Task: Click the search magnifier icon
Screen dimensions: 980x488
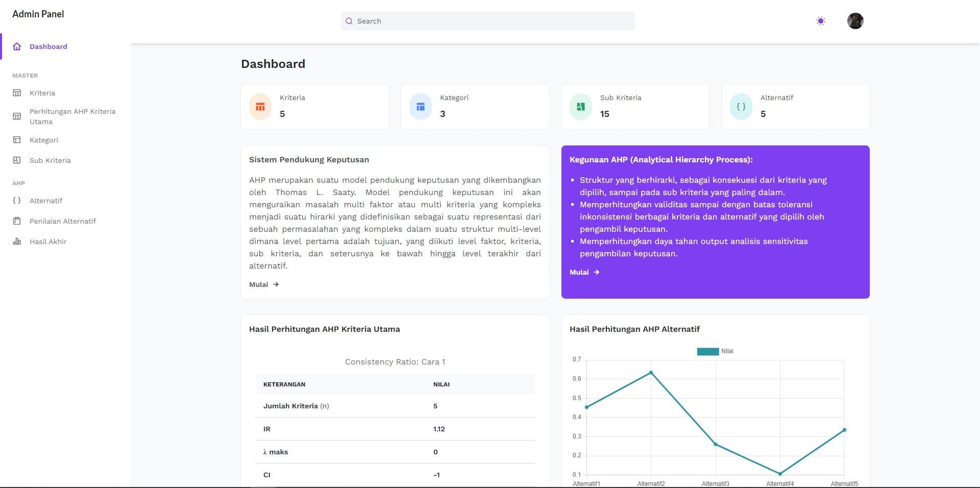Action: (x=349, y=21)
